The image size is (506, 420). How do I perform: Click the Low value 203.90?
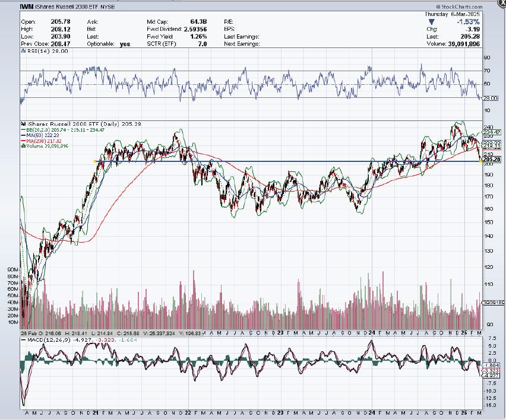(x=61, y=36)
